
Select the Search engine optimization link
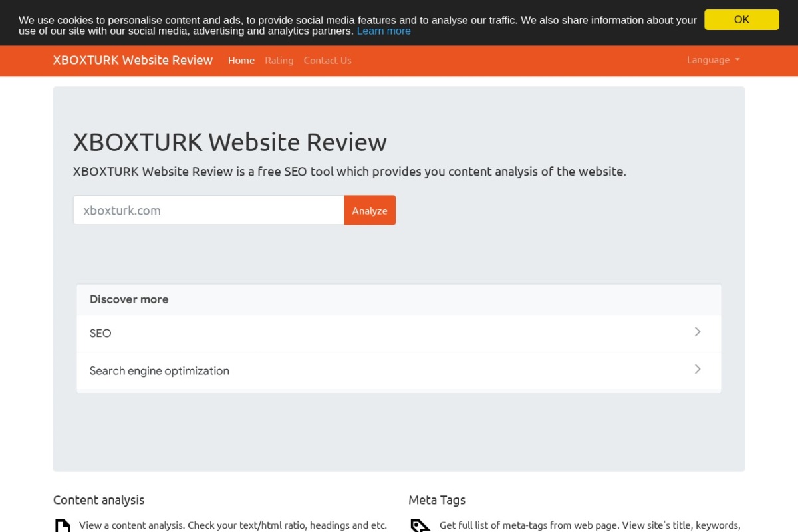pyautogui.click(x=160, y=370)
